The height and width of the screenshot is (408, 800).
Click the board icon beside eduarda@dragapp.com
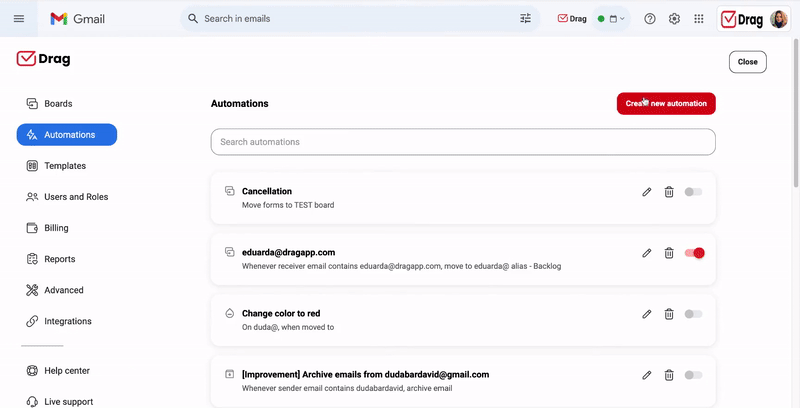click(230, 252)
